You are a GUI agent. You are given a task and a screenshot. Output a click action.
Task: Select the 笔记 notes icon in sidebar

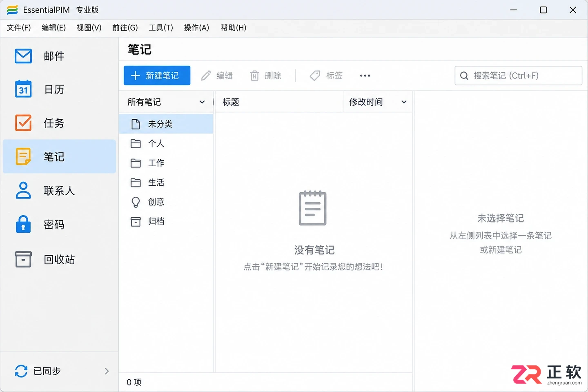point(23,156)
